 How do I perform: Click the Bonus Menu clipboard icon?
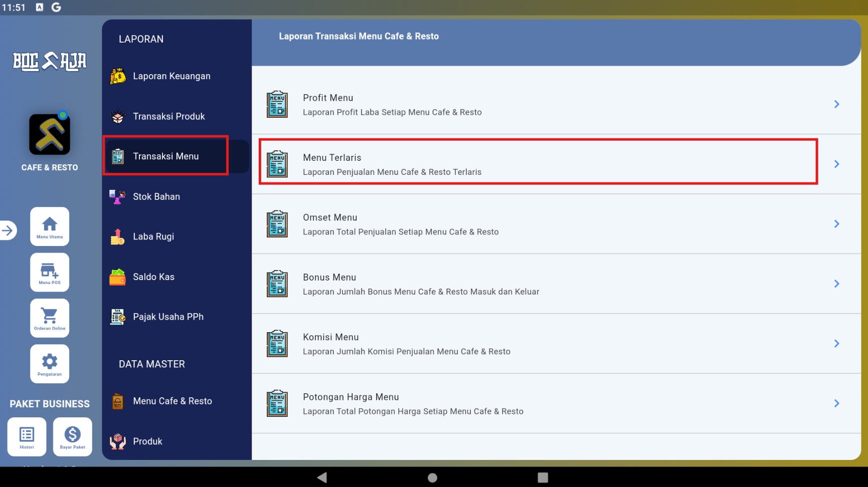277,284
